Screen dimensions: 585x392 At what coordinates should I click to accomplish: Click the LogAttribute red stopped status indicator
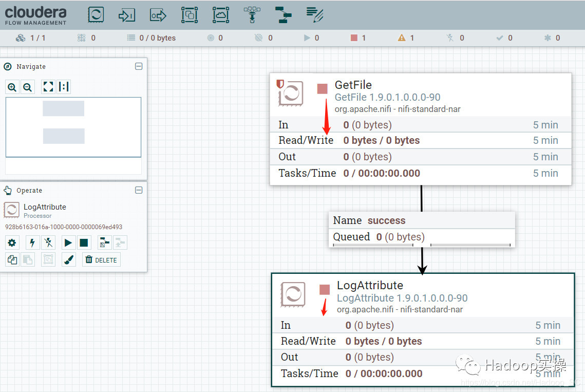pos(325,289)
